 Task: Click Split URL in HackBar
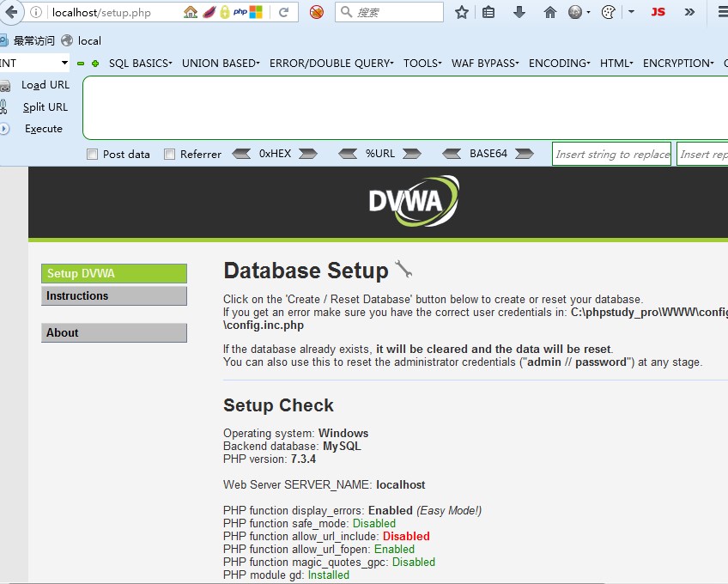tap(45, 107)
